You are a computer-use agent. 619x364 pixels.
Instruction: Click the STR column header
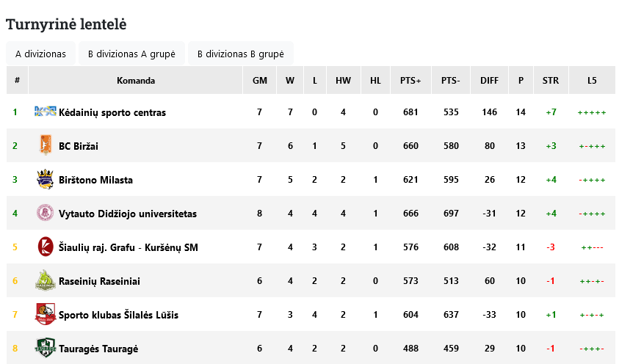(x=551, y=81)
